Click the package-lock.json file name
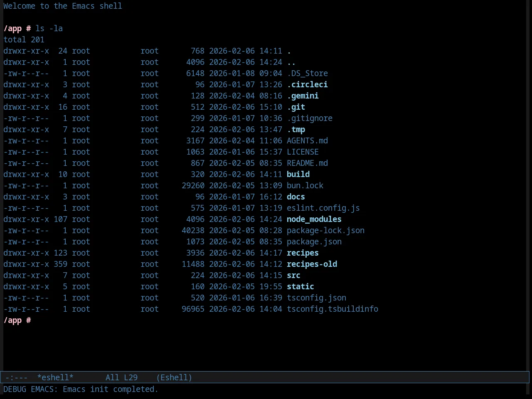Viewport: 532px width, 399px height. [x=325, y=230]
